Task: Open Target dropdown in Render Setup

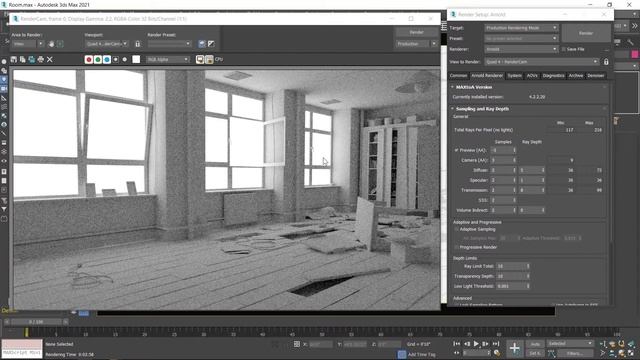Action: (x=521, y=28)
